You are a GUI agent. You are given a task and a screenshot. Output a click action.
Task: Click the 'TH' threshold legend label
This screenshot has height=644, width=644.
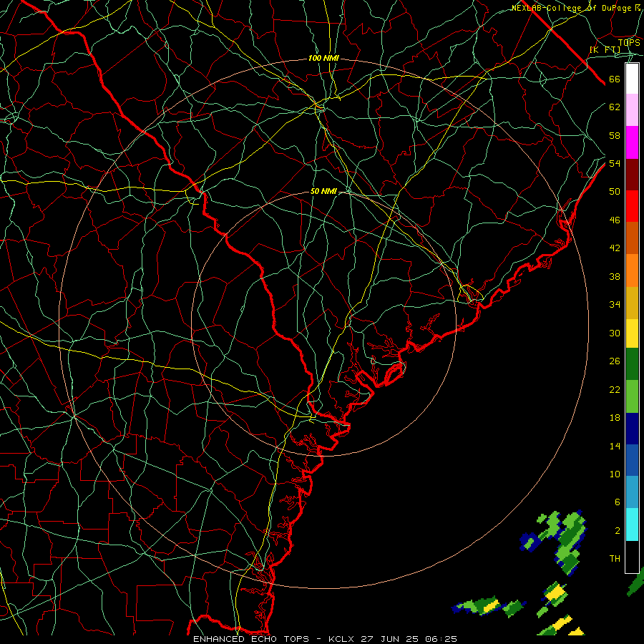615,559
